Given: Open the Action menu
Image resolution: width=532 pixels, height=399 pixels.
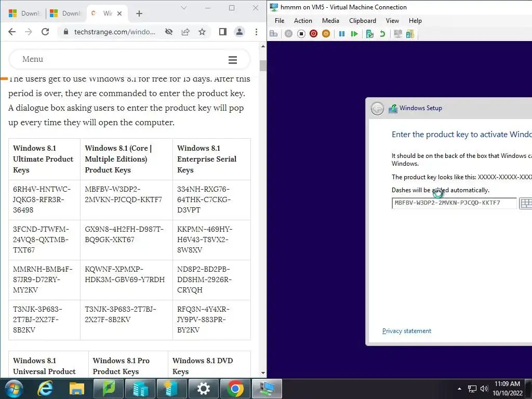Looking at the screenshot, I should pos(303,21).
